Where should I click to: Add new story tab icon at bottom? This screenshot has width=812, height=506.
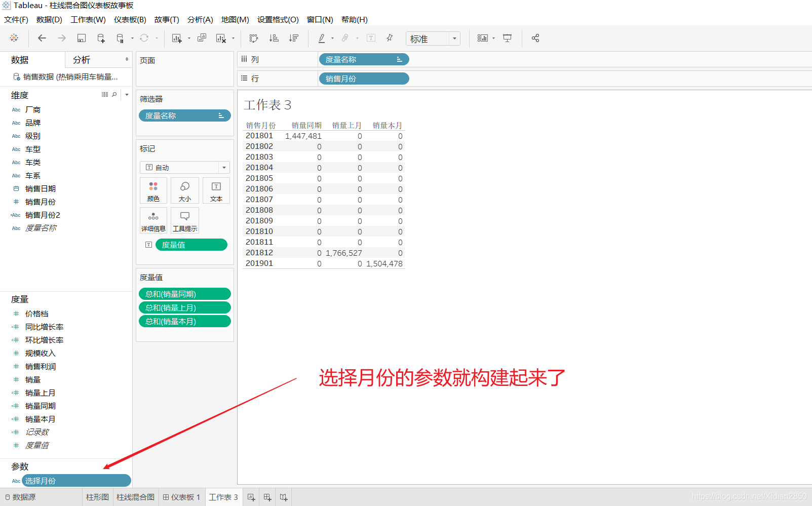click(x=284, y=497)
